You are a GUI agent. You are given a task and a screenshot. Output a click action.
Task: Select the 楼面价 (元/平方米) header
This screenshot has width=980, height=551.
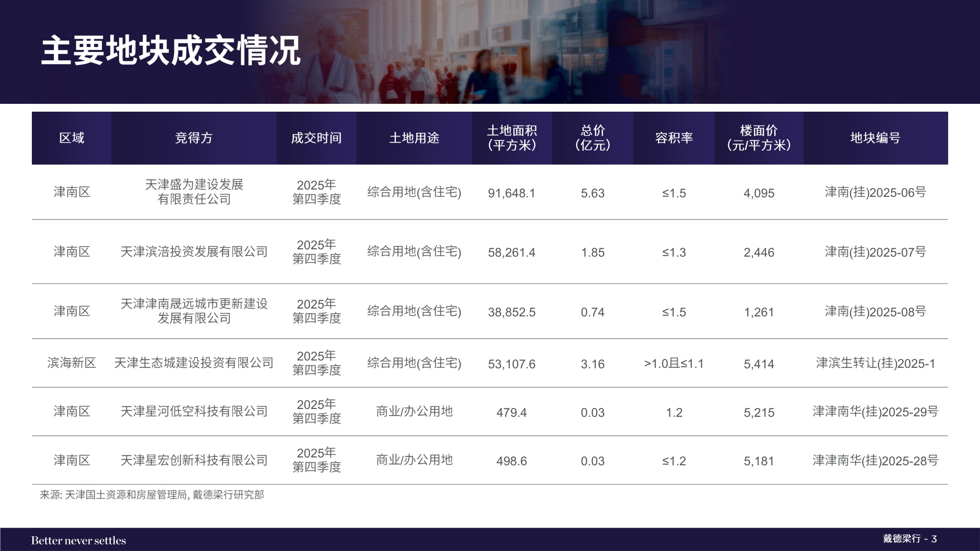[x=759, y=138]
